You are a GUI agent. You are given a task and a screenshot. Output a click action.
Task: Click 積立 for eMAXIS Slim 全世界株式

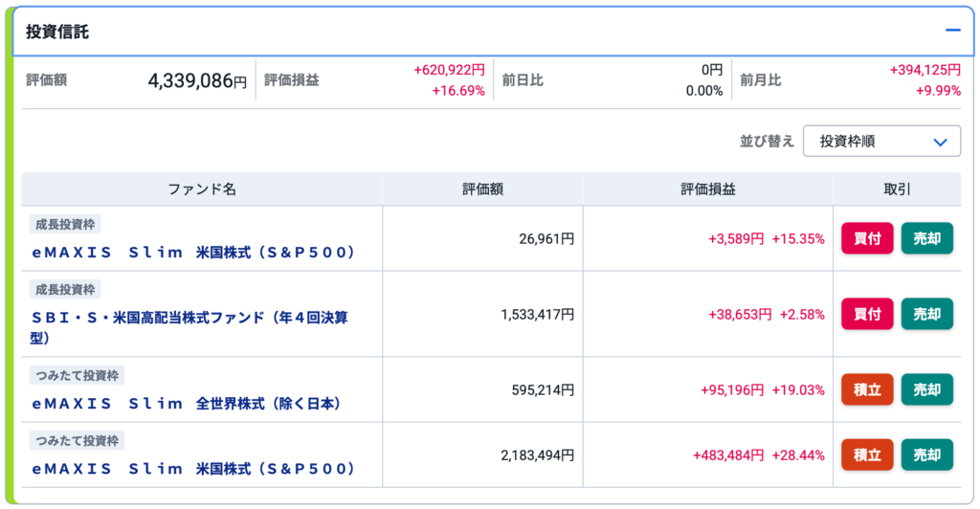click(867, 389)
